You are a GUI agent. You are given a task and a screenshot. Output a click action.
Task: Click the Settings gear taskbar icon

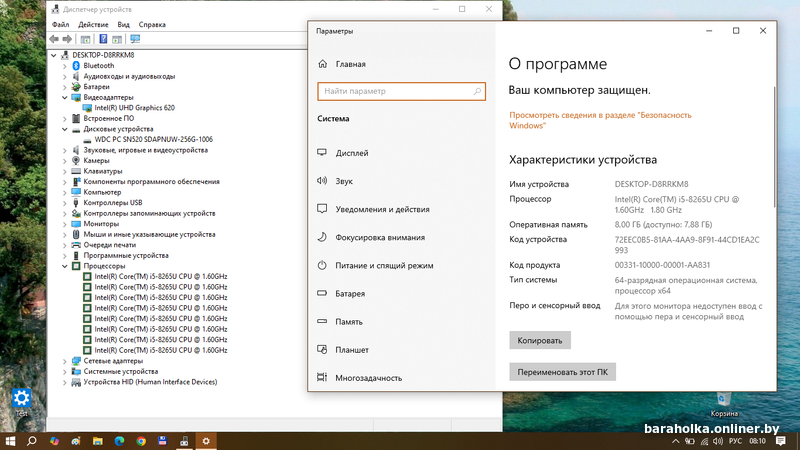pos(206,441)
